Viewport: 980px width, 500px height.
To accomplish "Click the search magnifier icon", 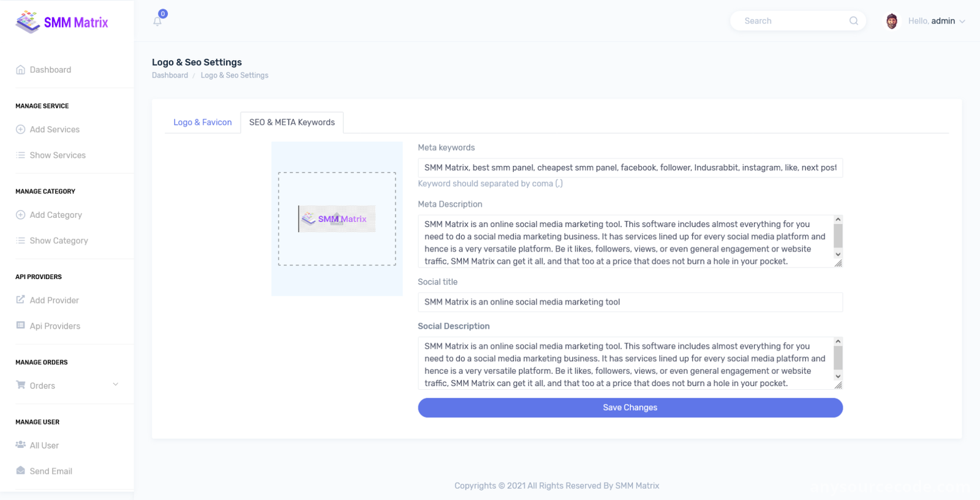I will click(x=853, y=21).
